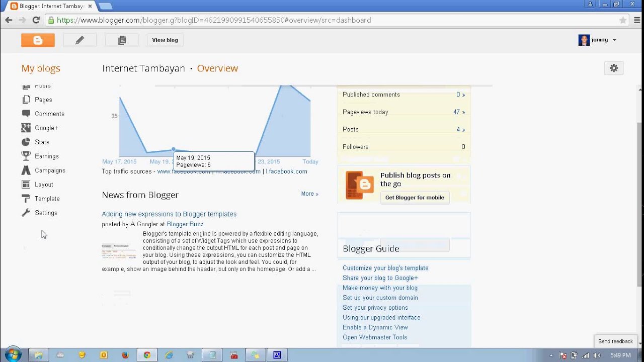Click the Layout grid icon
The height and width of the screenshot is (362, 644).
pyautogui.click(x=26, y=185)
